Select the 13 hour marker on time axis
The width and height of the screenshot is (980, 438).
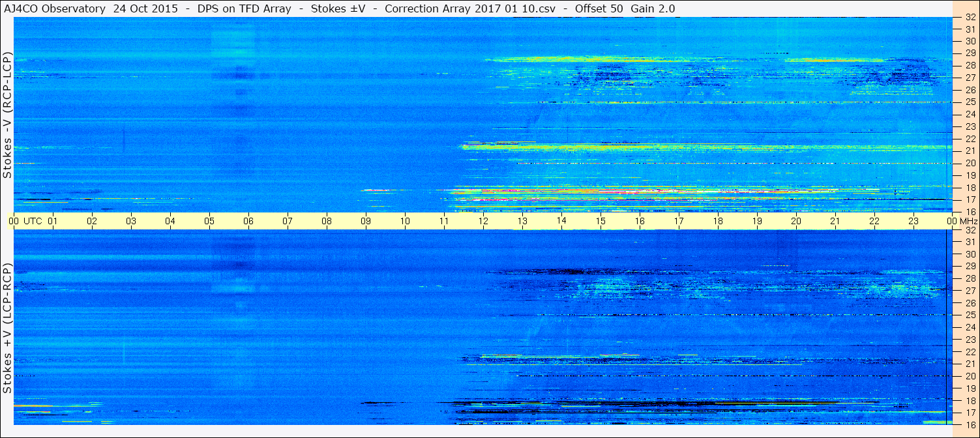522,221
